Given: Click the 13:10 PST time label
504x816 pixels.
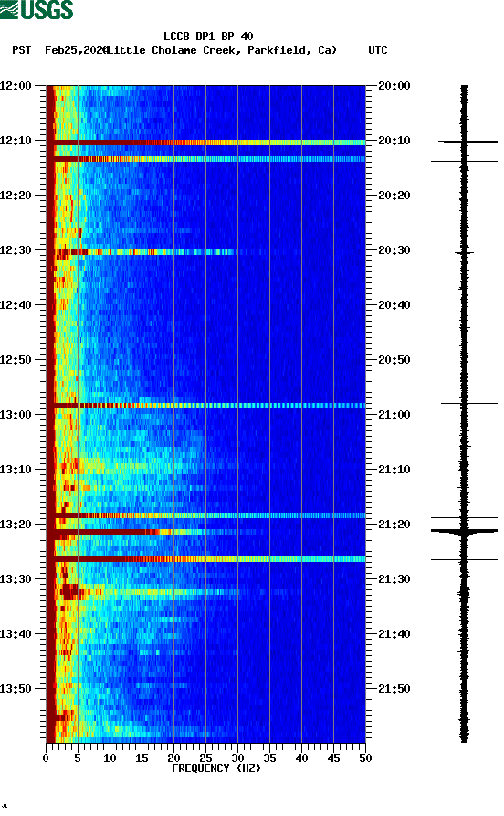Looking at the screenshot, I should (x=16, y=470).
